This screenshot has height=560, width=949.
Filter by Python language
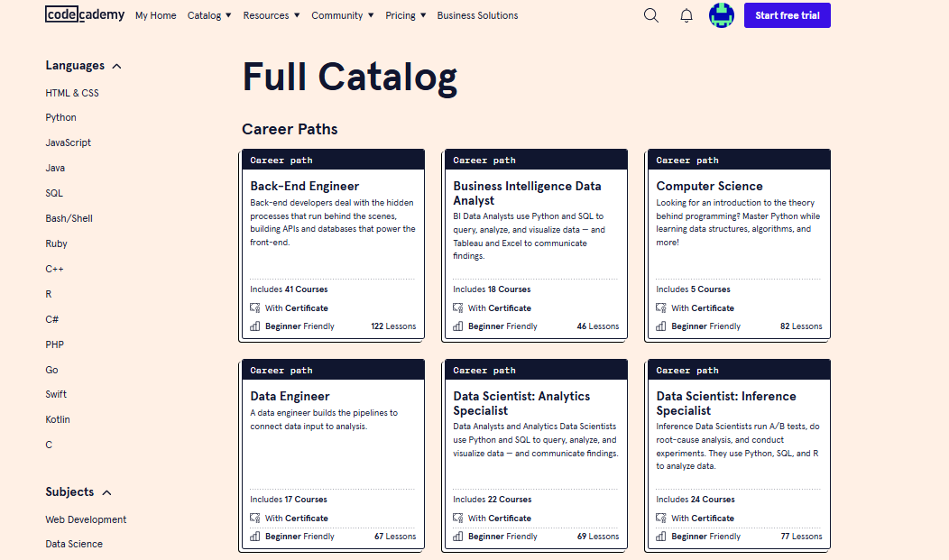tap(60, 117)
